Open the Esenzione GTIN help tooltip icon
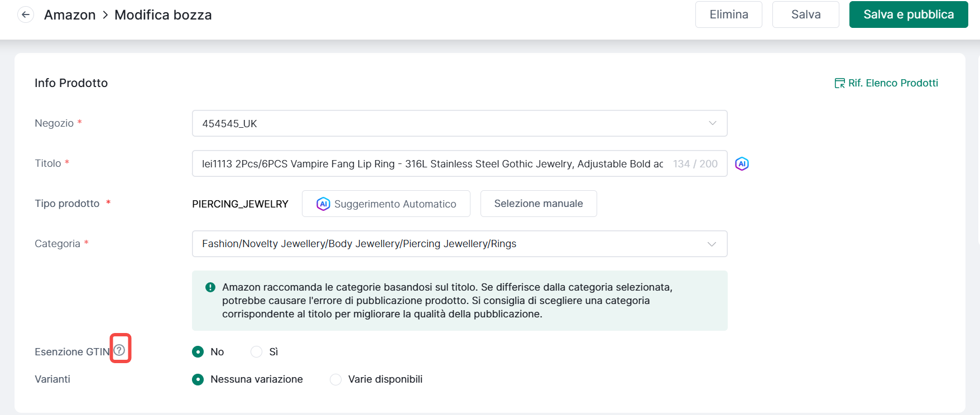Screen dimensions: 980x415 pos(119,350)
